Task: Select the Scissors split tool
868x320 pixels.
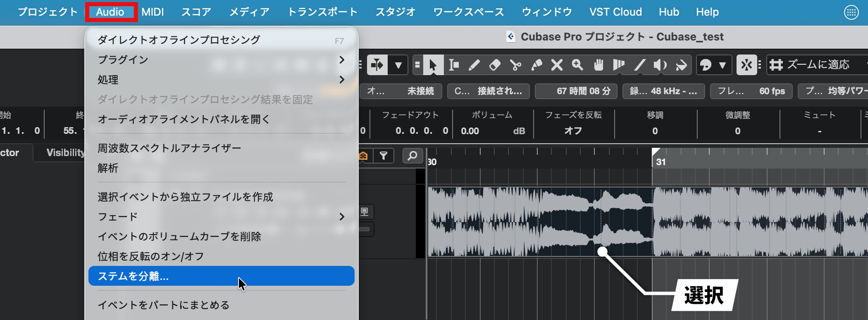Action: coord(515,65)
